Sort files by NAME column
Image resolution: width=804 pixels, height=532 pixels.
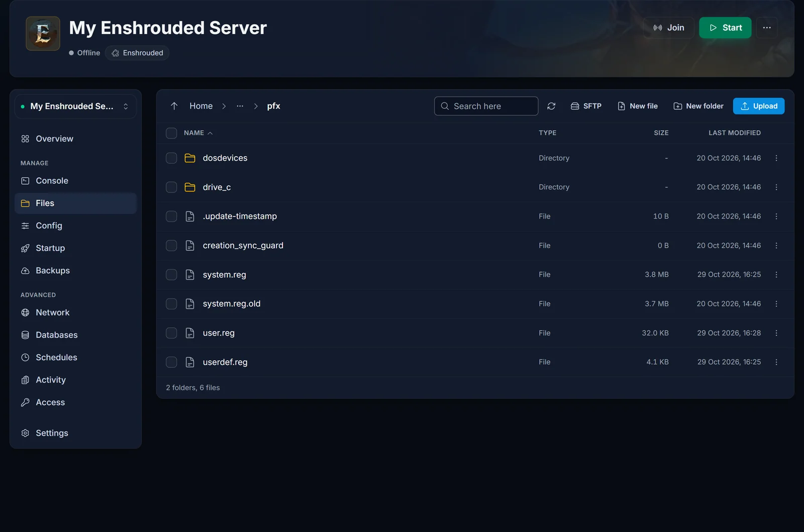pos(198,133)
